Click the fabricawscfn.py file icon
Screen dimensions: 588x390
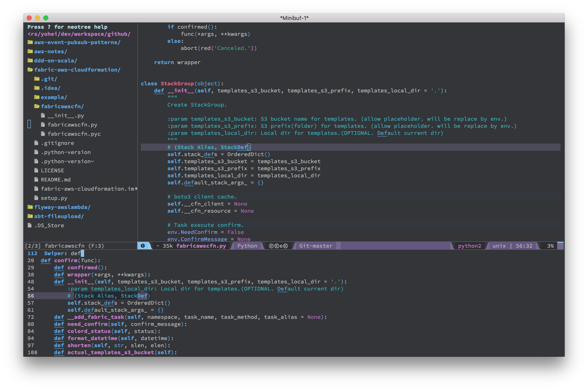click(43, 125)
